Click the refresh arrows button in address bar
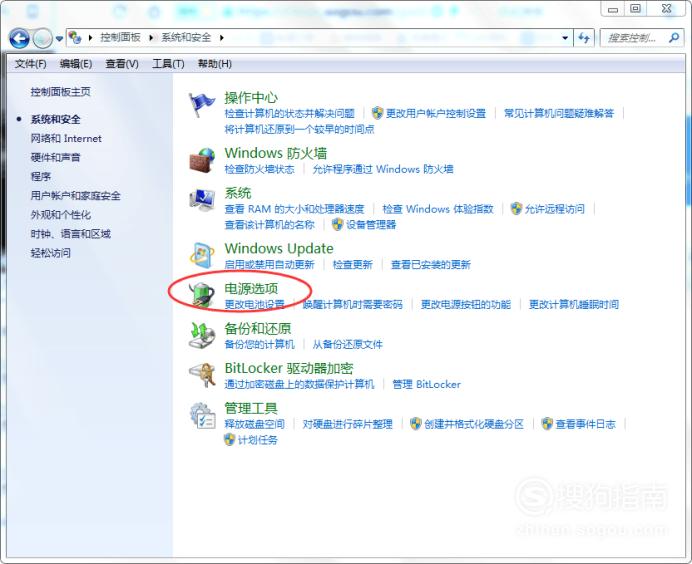The image size is (692, 564). tap(584, 38)
